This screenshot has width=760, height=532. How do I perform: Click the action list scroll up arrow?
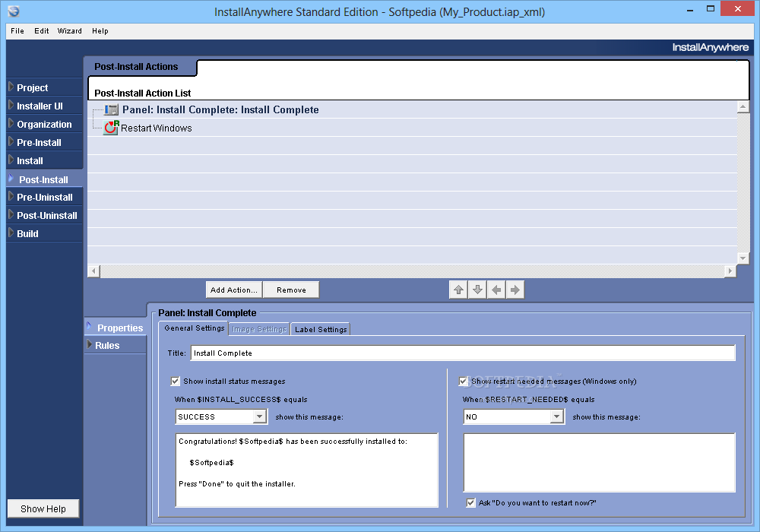743,106
